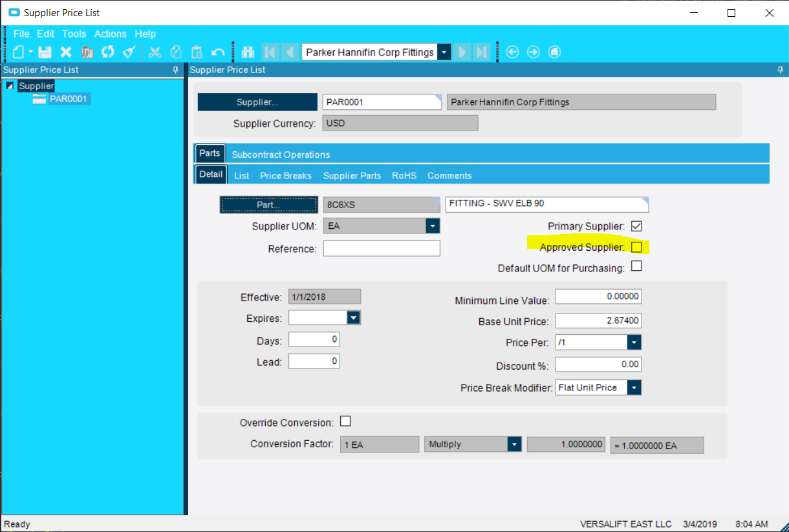Switch to the Price Breaks tab
This screenshot has height=532, width=789.
coord(286,176)
